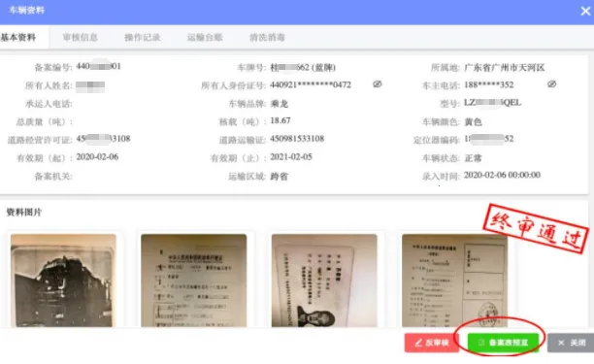Open the truck photo thumbnail

63,281
